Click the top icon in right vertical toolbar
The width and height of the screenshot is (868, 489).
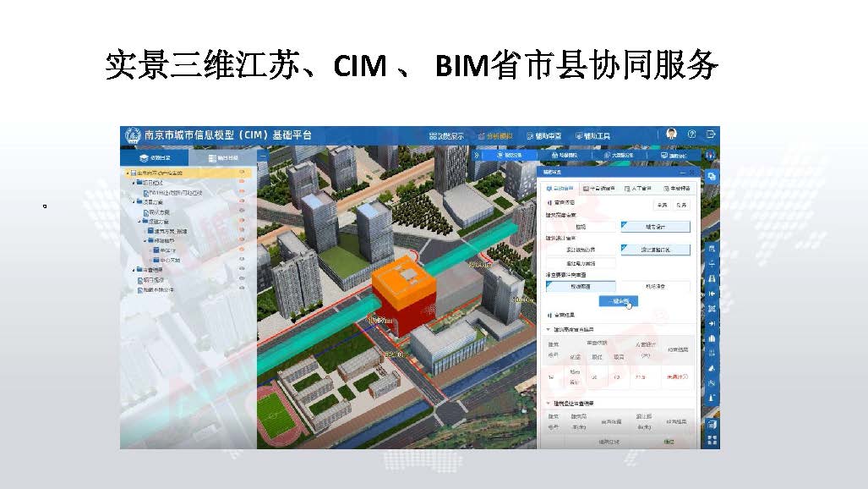tap(712, 249)
